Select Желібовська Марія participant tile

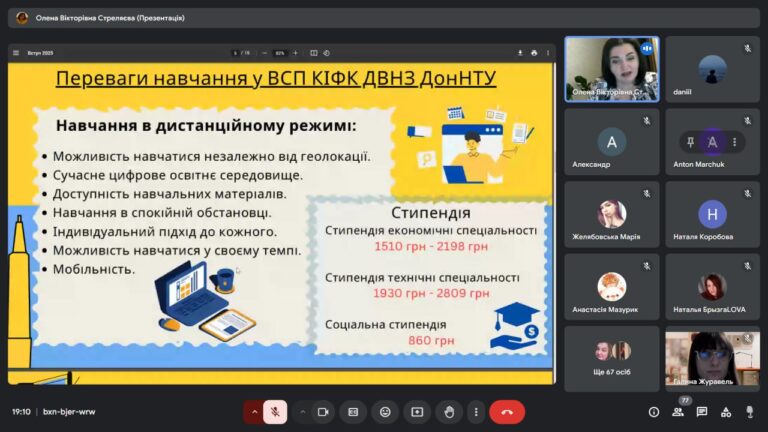pos(612,214)
